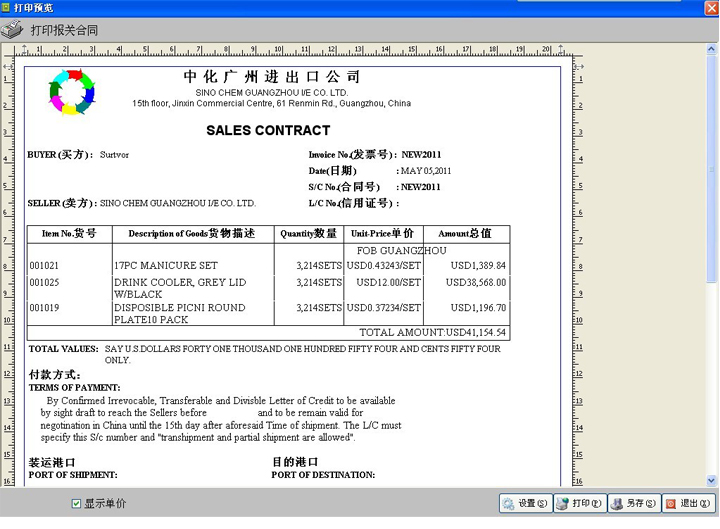Close the 打印预览 window

point(712,8)
